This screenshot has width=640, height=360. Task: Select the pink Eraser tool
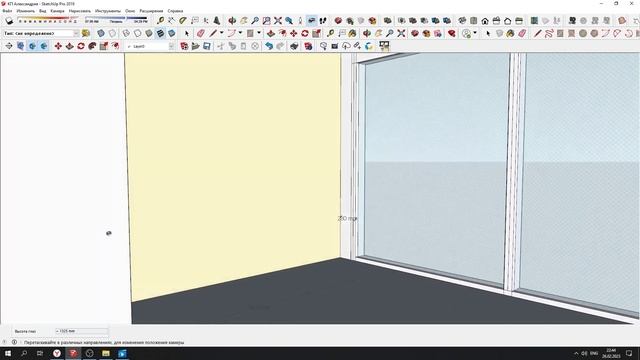pos(200,33)
